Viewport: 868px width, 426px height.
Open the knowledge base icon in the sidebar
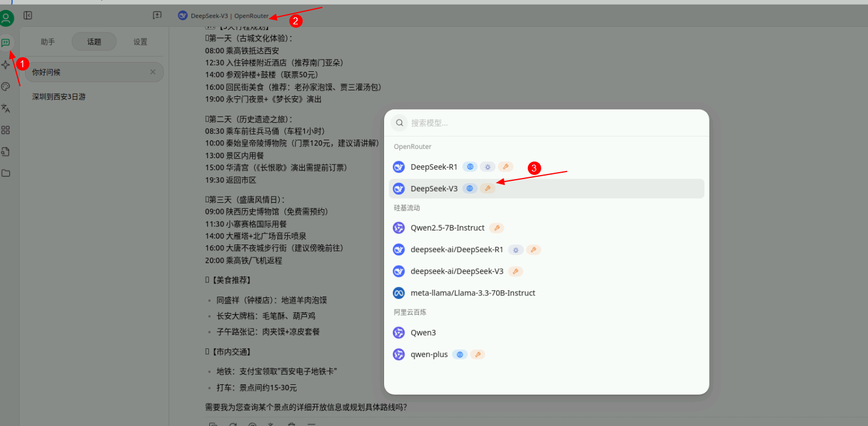(x=6, y=151)
